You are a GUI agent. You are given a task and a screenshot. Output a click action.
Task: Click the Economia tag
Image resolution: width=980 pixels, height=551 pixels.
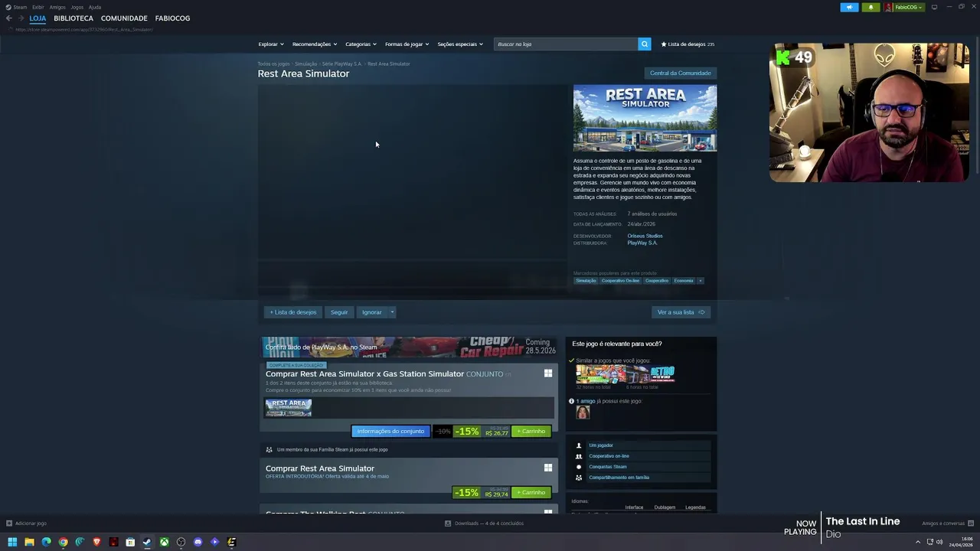(684, 281)
